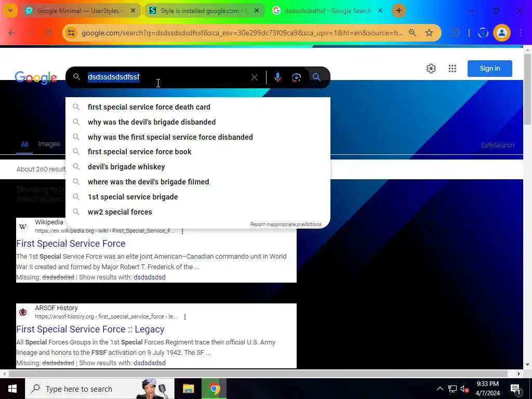Click the Google logo
This screenshot has width=532, height=399.
click(36, 78)
